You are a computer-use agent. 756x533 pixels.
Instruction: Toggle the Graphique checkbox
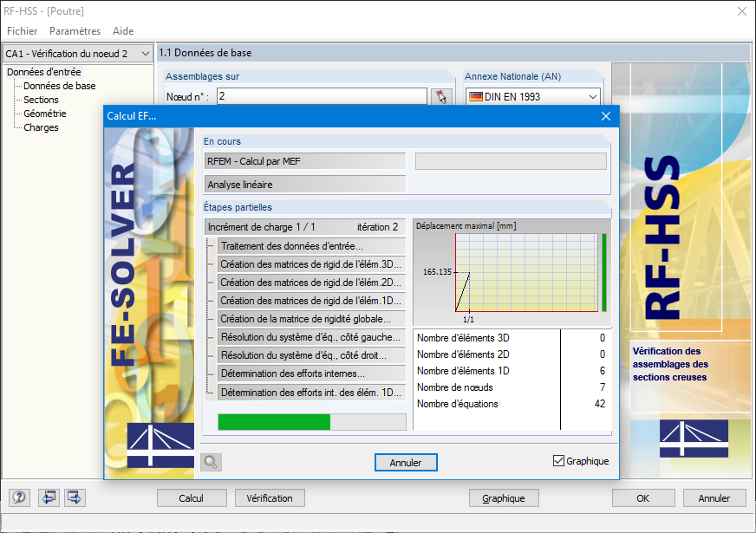(558, 461)
